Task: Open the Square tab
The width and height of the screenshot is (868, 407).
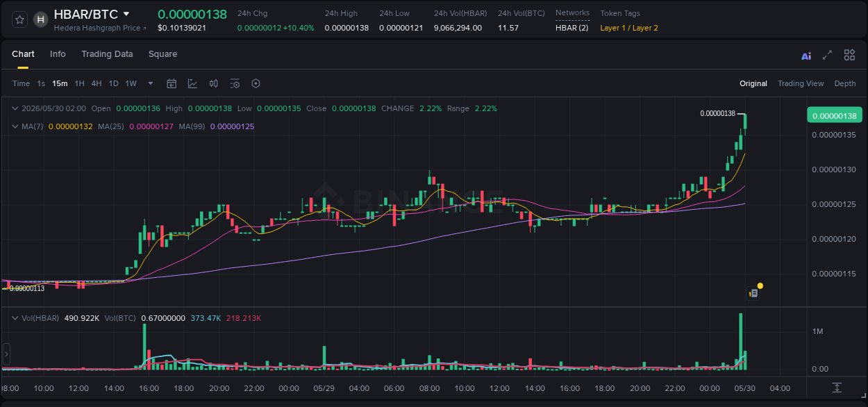Action: [162, 54]
